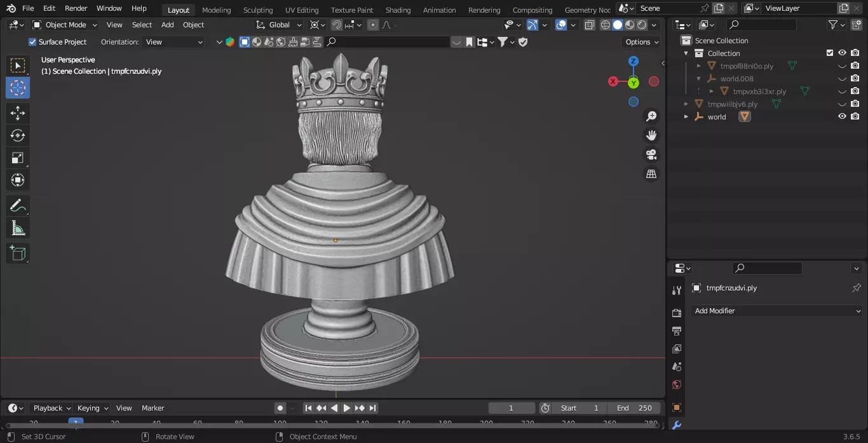This screenshot has height=443, width=868.
Task: Switch to the Shading workspace tab
Action: pyautogui.click(x=398, y=10)
